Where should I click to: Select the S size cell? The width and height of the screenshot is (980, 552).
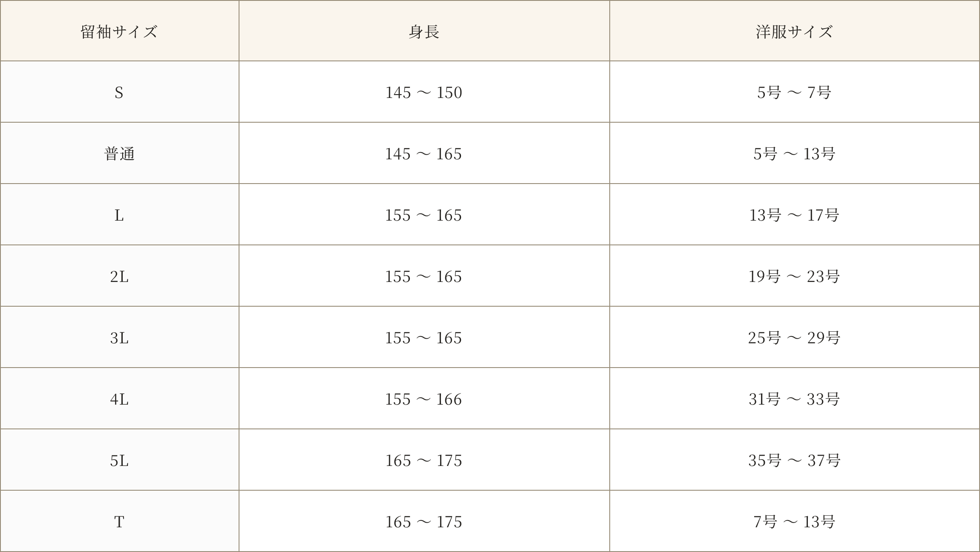[x=120, y=92]
